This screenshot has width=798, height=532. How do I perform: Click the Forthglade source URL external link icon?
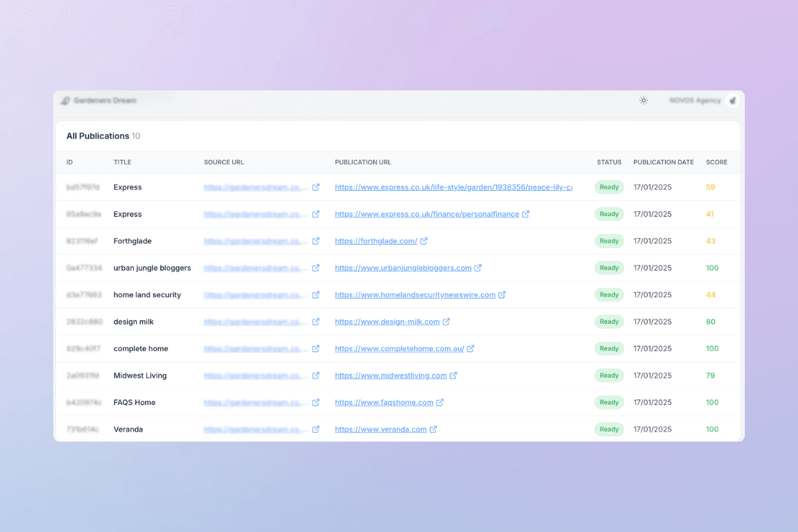[x=316, y=241]
